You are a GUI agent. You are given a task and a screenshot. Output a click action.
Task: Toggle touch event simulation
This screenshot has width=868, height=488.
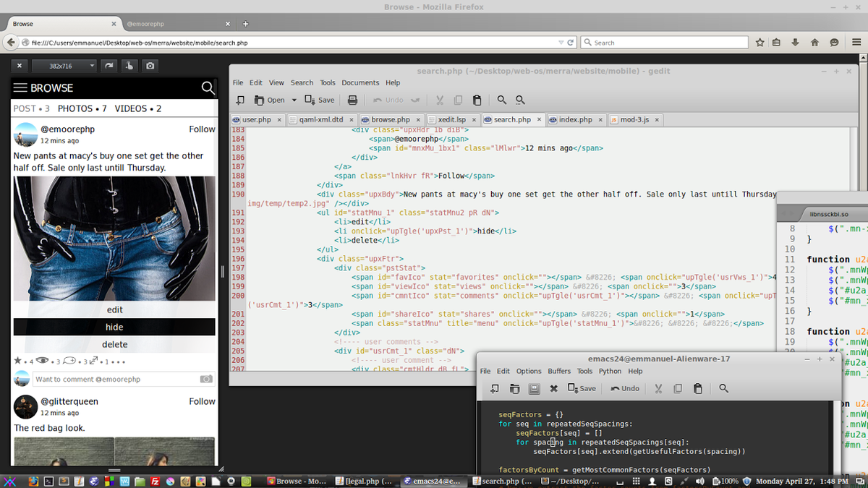click(129, 66)
